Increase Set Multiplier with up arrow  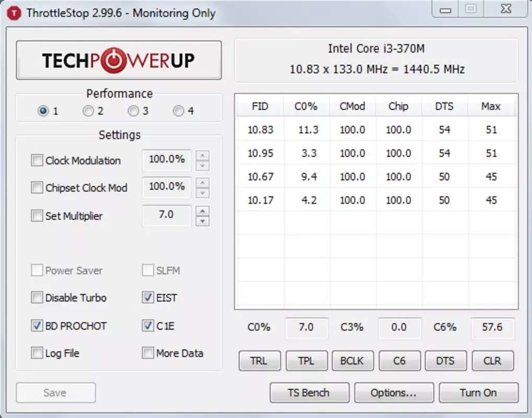click(x=203, y=211)
